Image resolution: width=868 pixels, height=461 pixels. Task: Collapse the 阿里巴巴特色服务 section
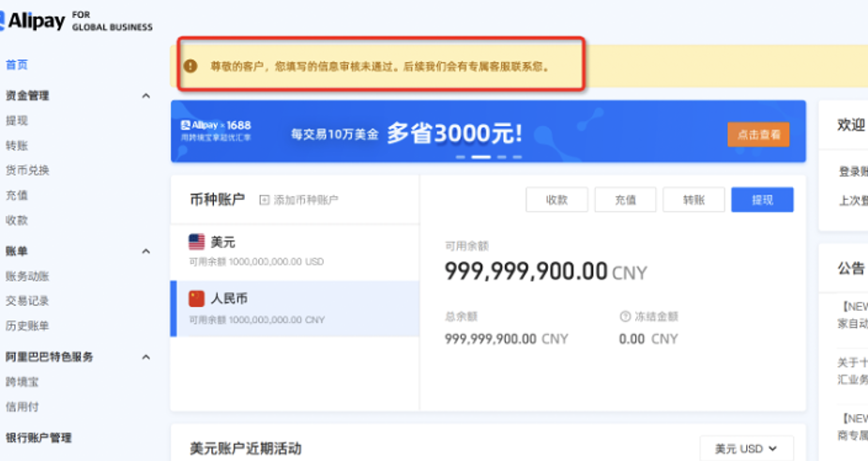point(146,357)
